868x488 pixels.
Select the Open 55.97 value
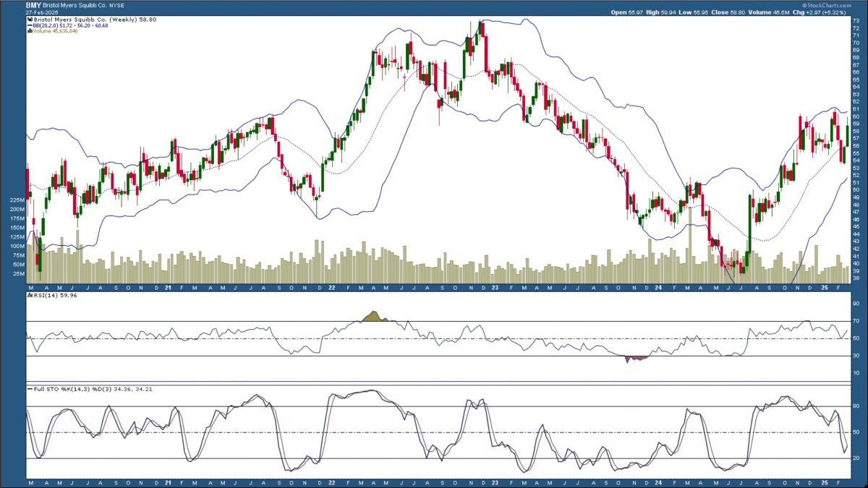tap(626, 12)
